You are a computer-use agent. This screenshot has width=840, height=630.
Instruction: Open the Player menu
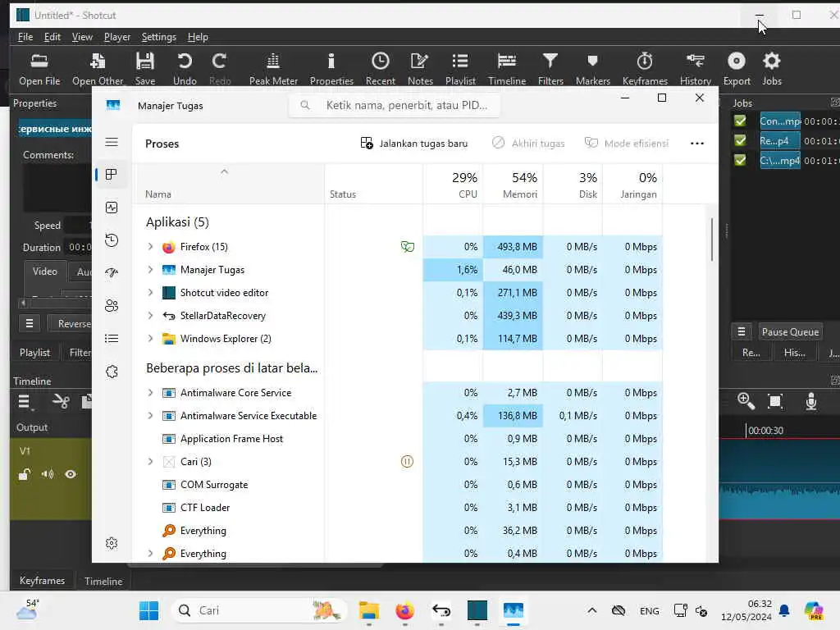116,37
